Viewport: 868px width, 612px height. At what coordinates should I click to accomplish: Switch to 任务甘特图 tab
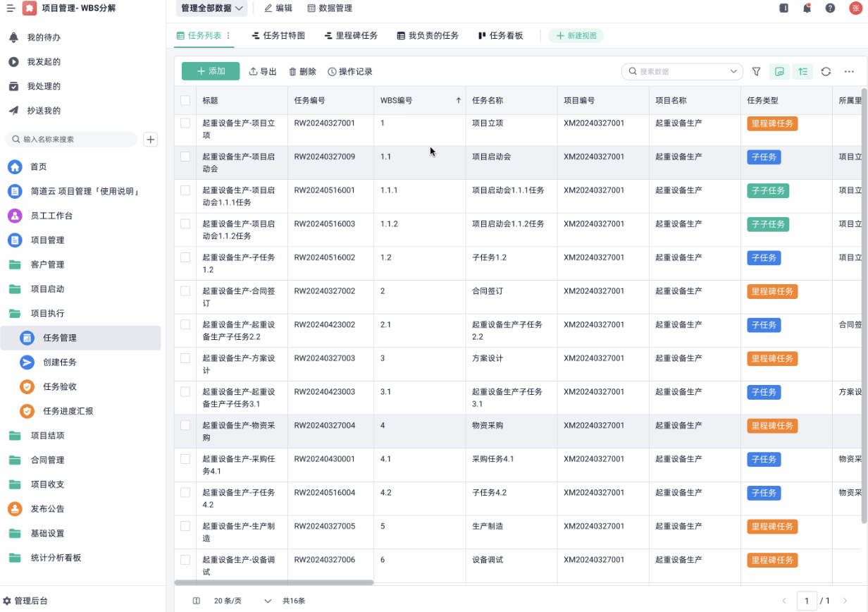(278, 35)
